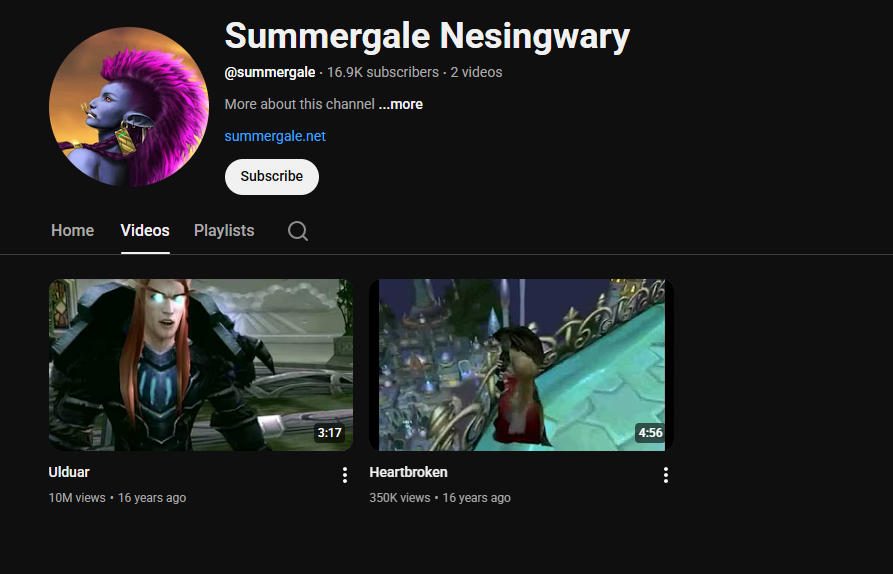Click the 4:56 duration badge
Viewport: 893px width, 574px height.
click(650, 433)
